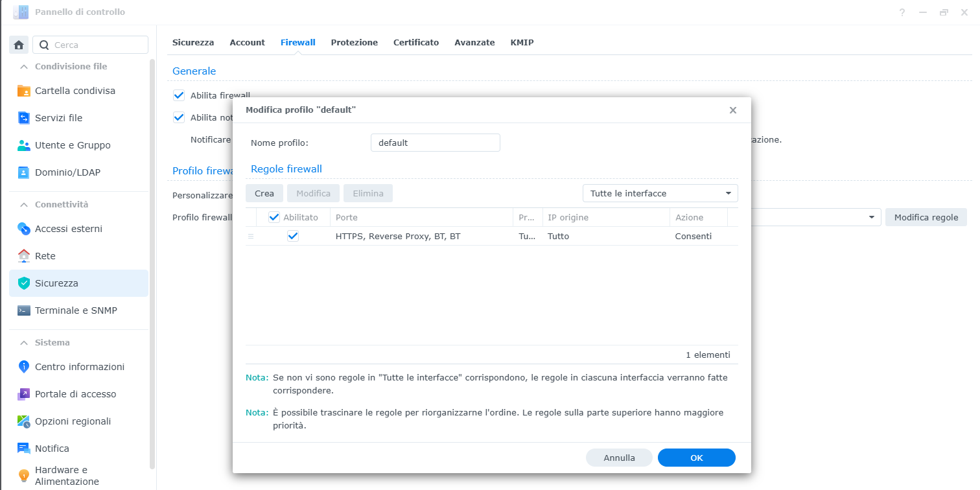This screenshot has width=980, height=490.
Task: Open Portale di accesso settings
Action: (x=75, y=394)
